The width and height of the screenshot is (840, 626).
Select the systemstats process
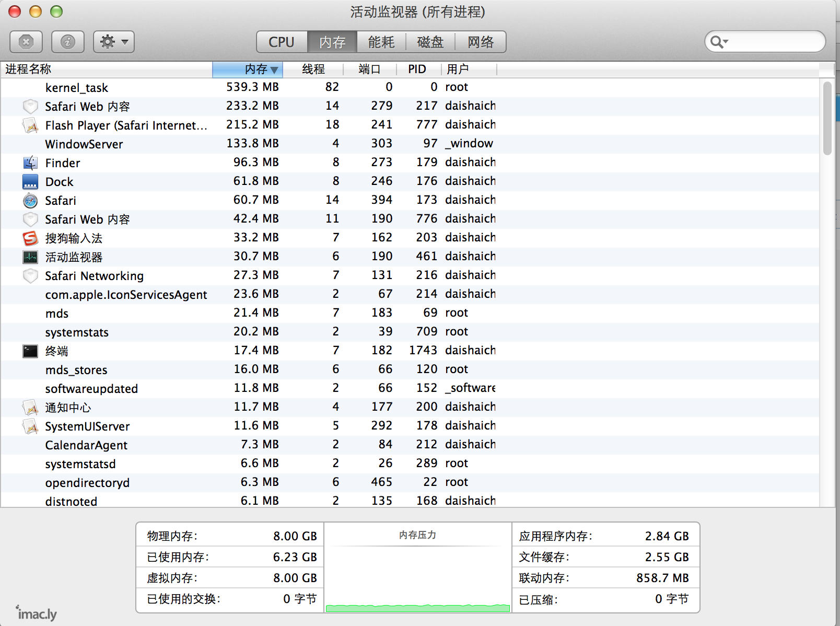tap(410, 332)
